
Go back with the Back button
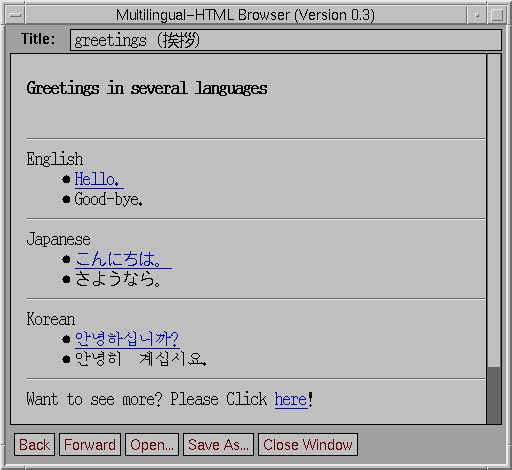34,444
